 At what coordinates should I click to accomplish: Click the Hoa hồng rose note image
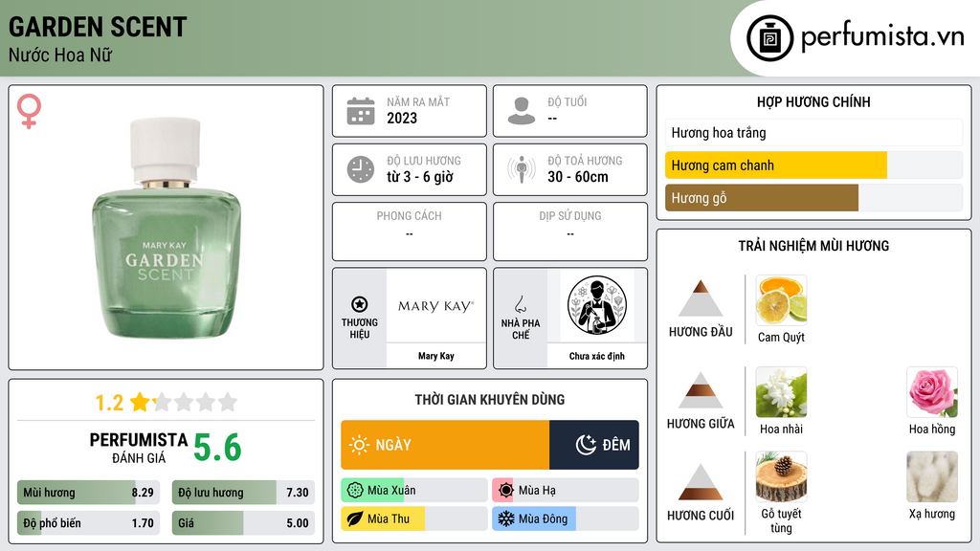[x=932, y=392]
